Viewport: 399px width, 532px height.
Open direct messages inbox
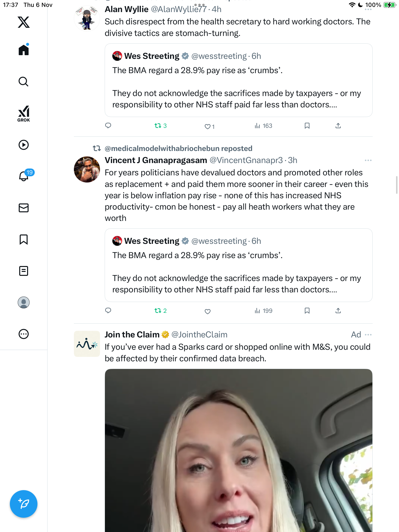(24, 208)
